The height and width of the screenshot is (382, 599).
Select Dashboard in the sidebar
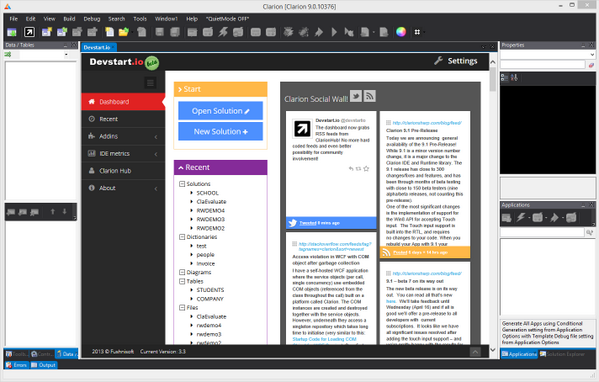[123, 102]
